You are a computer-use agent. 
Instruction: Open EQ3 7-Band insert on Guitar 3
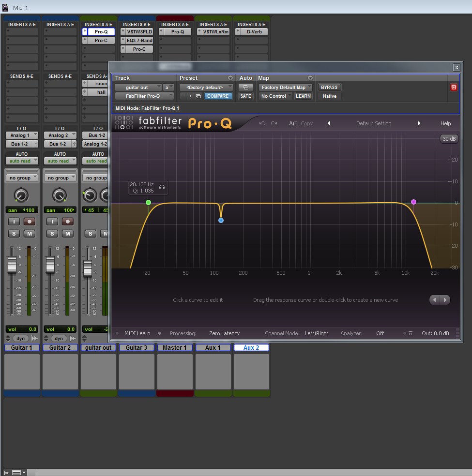139,40
